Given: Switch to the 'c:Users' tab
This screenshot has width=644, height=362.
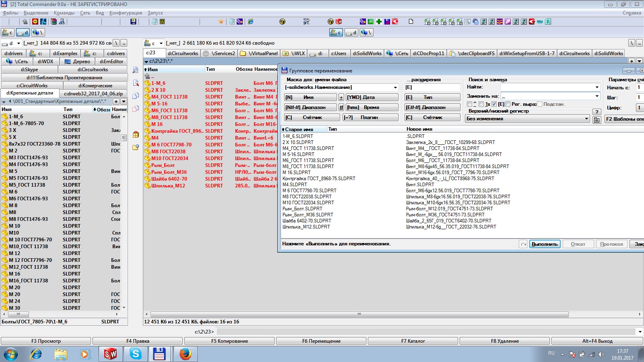Looking at the screenshot, I should [339, 53].
